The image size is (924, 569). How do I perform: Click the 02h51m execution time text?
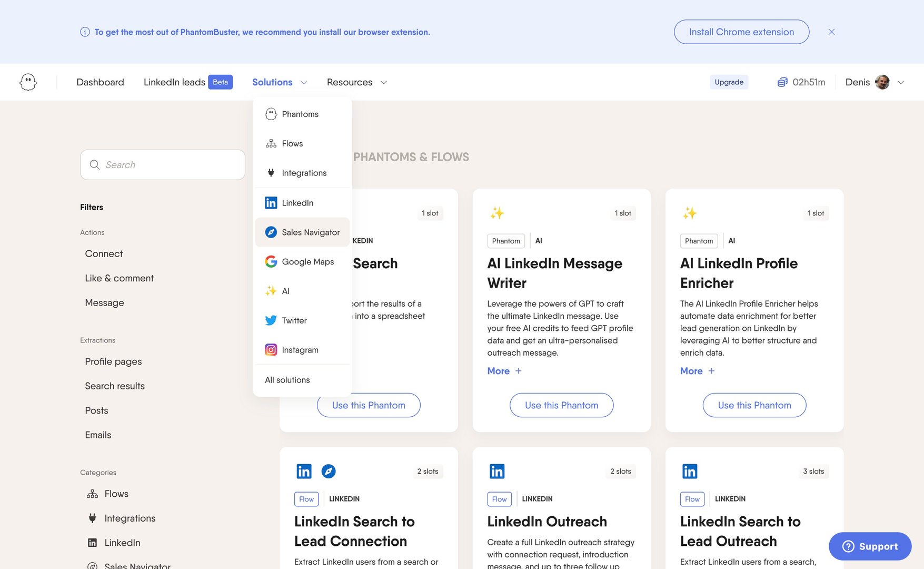click(x=809, y=82)
